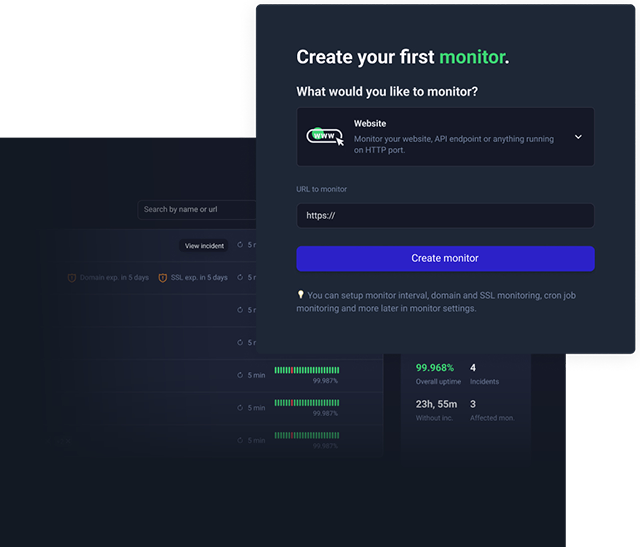Click the SSL expiration warning shield icon
This screenshot has height=547, width=640.
pyautogui.click(x=163, y=277)
